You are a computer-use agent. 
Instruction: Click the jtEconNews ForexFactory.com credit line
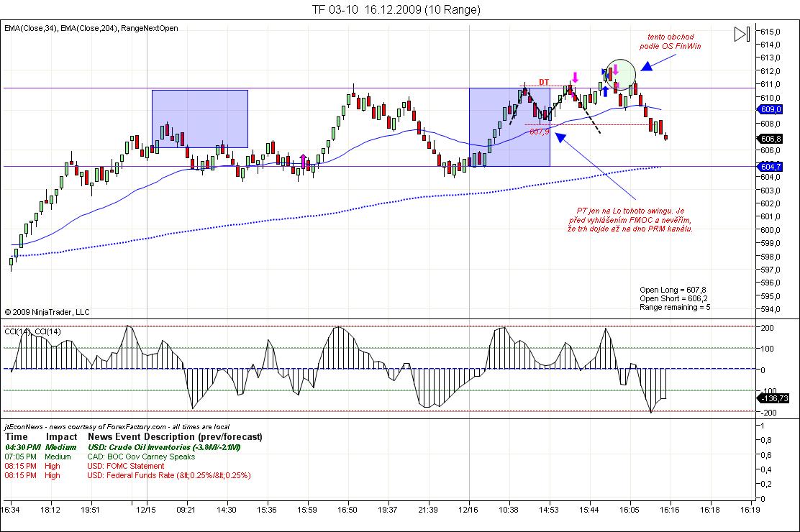pos(117,427)
